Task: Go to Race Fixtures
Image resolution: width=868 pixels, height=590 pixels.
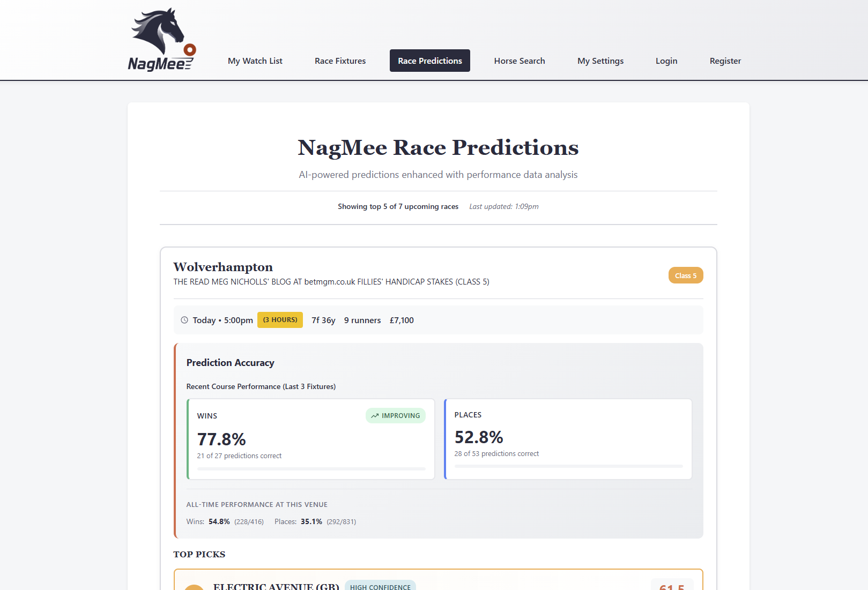Action: point(340,61)
